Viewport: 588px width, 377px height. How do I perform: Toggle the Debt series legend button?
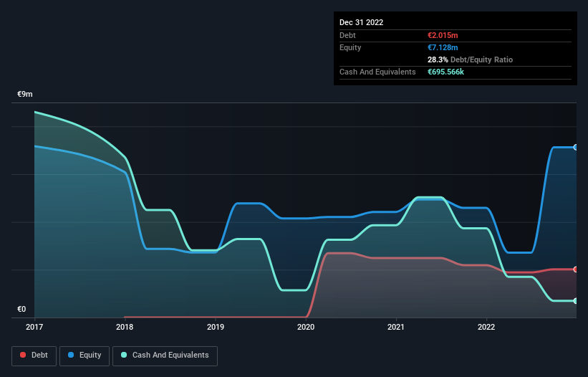[x=34, y=355]
